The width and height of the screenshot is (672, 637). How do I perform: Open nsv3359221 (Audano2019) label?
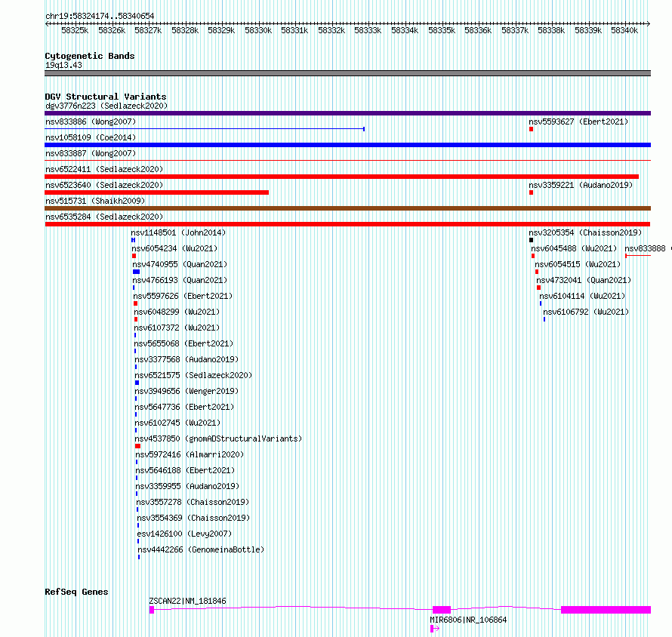(581, 185)
